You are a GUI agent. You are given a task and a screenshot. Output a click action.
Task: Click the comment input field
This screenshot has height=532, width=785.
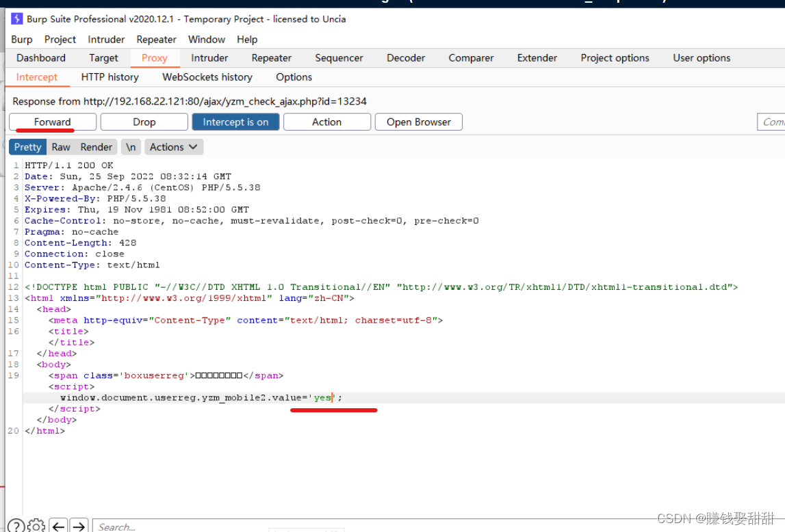click(x=771, y=122)
